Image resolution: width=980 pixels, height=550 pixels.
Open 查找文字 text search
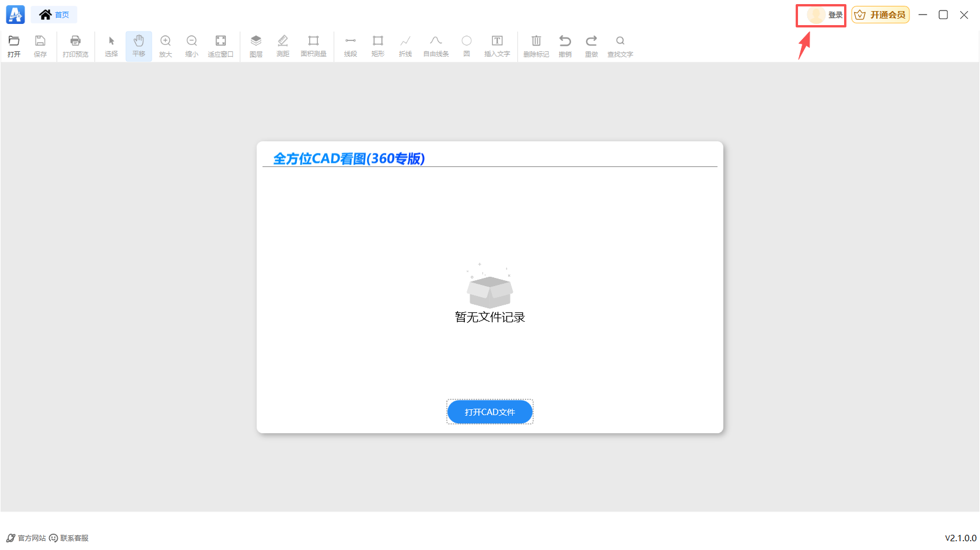[619, 46]
